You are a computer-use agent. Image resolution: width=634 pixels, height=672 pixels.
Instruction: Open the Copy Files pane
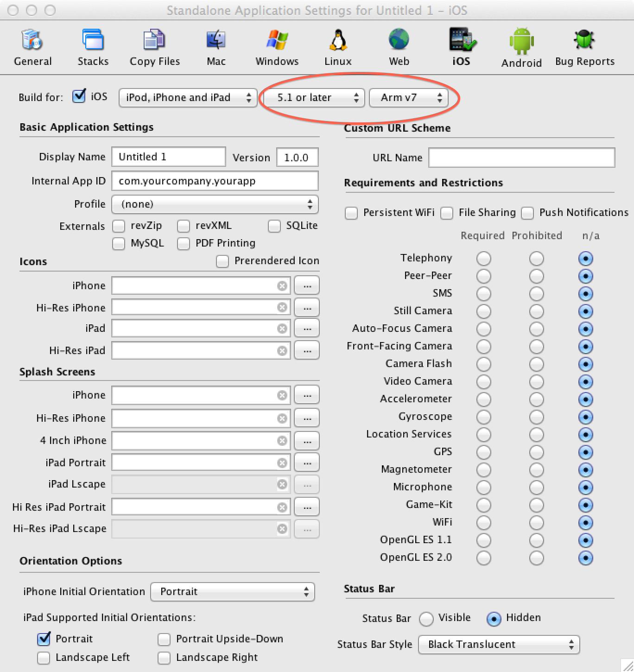[154, 47]
